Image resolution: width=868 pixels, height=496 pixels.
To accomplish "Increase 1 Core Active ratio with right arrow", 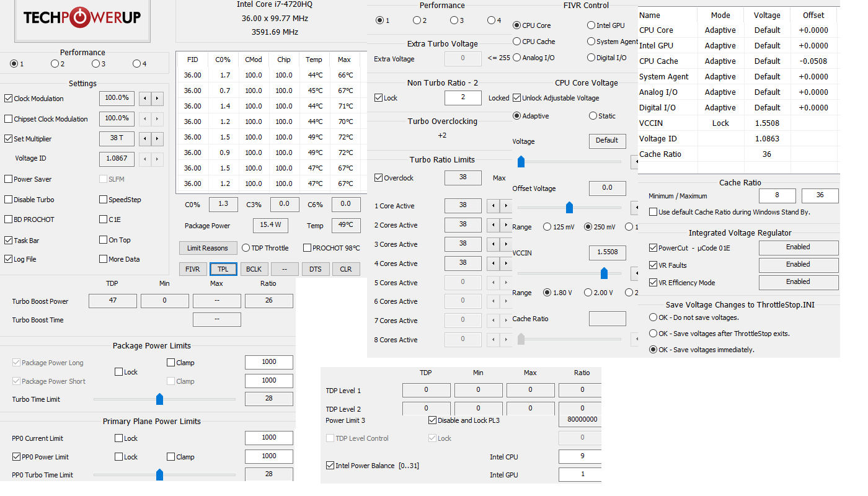I will [x=507, y=206].
